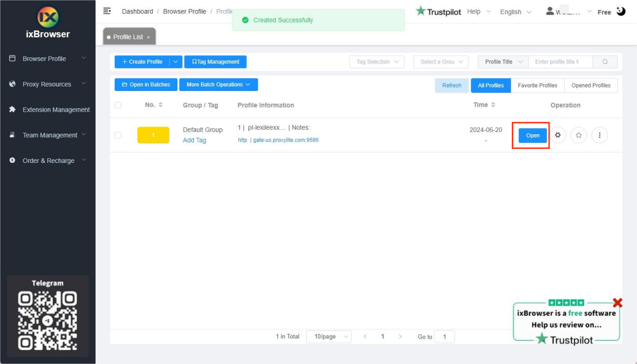Click the Go to page number field
This screenshot has height=364, width=637.
tap(444, 337)
